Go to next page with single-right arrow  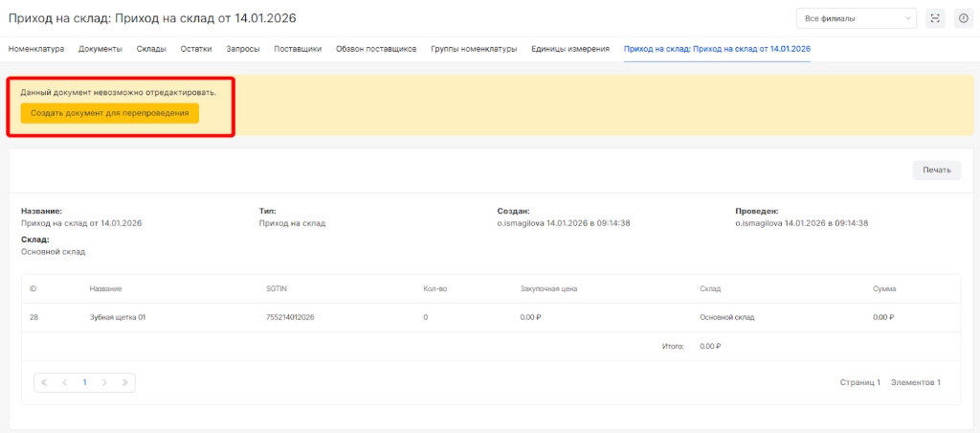104,382
